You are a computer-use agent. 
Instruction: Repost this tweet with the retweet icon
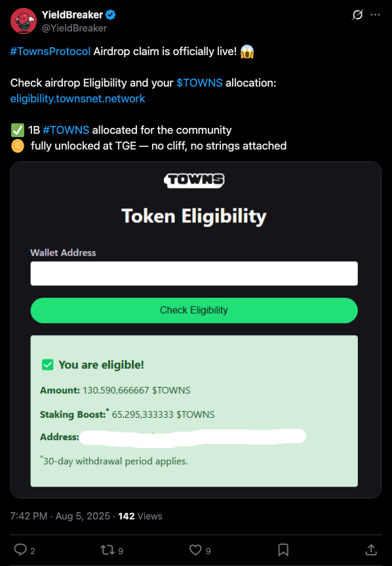(108, 550)
